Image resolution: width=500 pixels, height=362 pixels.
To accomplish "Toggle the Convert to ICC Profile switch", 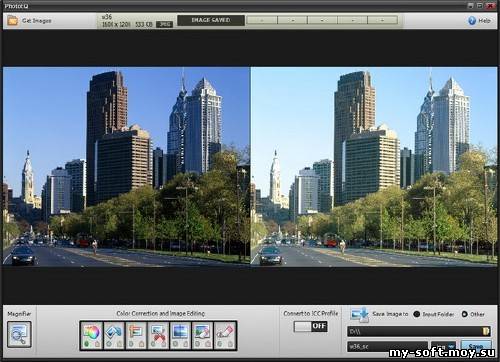I will (310, 326).
